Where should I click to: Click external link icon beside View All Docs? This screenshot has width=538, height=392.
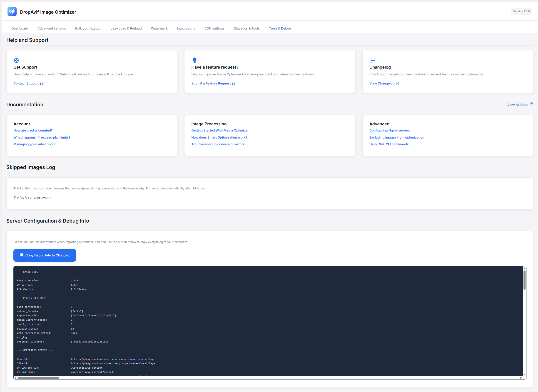(x=531, y=104)
